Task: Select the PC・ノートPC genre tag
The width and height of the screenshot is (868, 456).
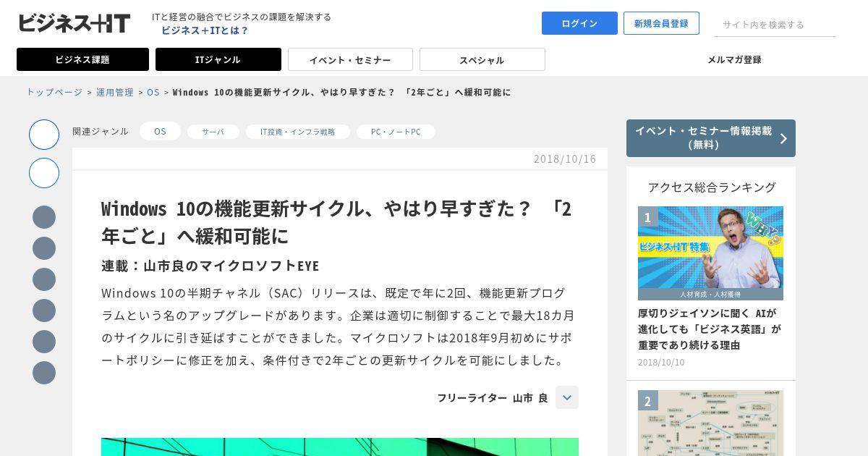Action: coord(396,132)
